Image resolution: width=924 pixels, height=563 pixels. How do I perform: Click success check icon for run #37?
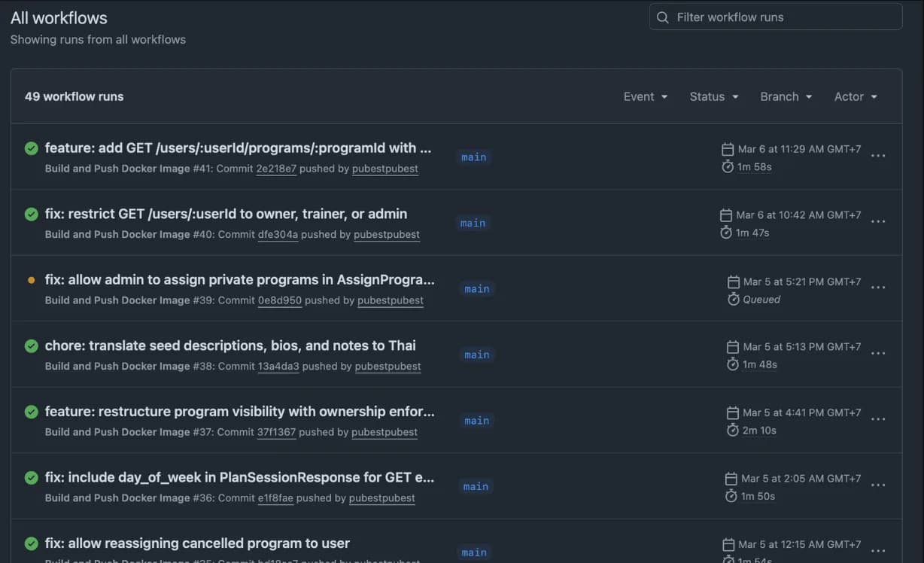tap(32, 412)
